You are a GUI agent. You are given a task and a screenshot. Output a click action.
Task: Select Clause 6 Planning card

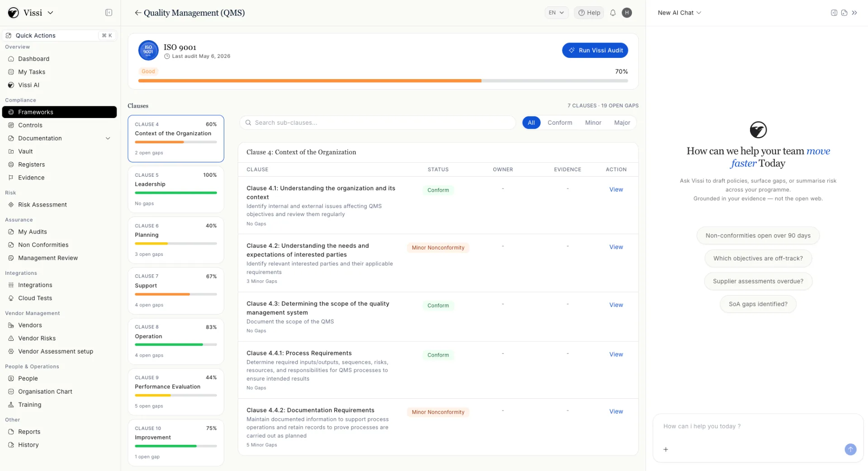coord(176,240)
